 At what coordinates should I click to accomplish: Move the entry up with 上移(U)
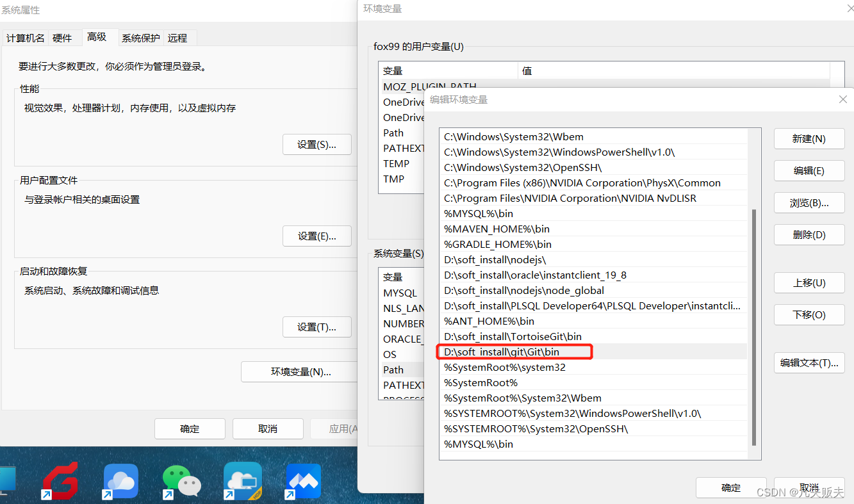point(809,283)
